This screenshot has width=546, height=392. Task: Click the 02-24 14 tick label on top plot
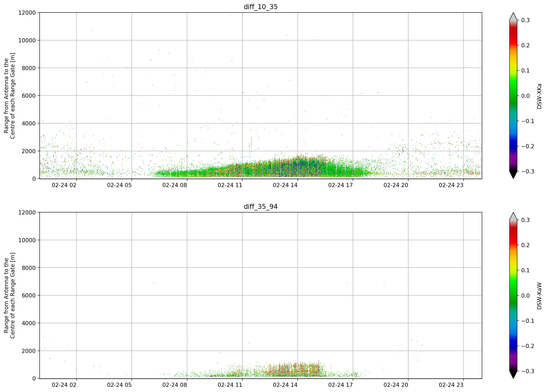coord(285,185)
